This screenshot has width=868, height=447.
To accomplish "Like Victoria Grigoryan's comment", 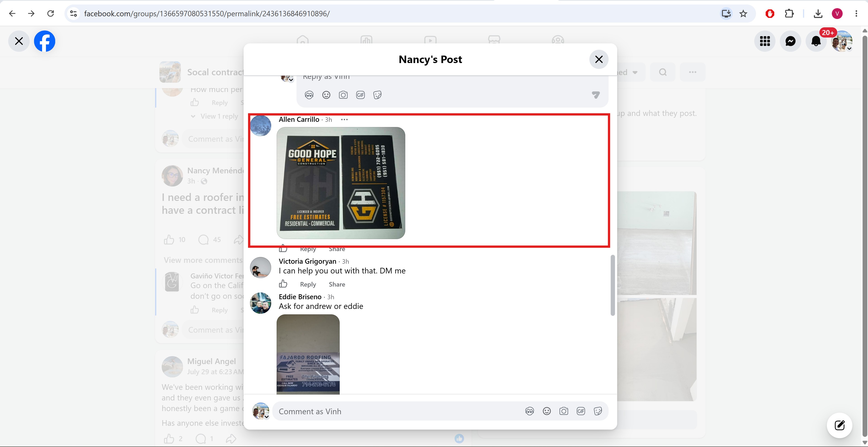I will tap(283, 284).
